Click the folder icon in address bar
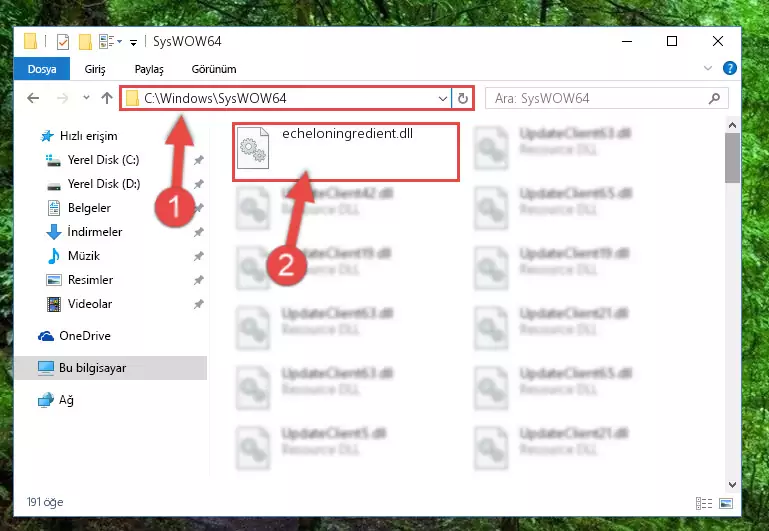Image resolution: width=769 pixels, height=531 pixels. 132,99
